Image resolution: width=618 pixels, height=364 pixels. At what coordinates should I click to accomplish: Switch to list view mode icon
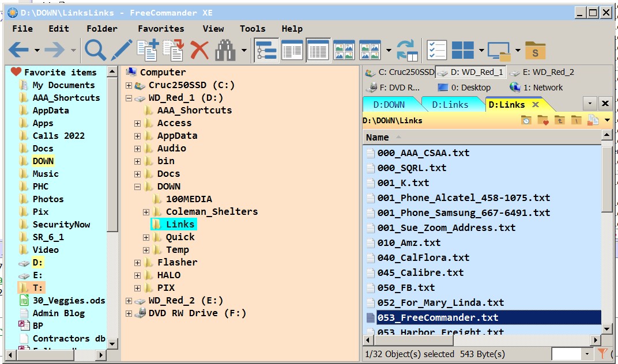(x=292, y=50)
